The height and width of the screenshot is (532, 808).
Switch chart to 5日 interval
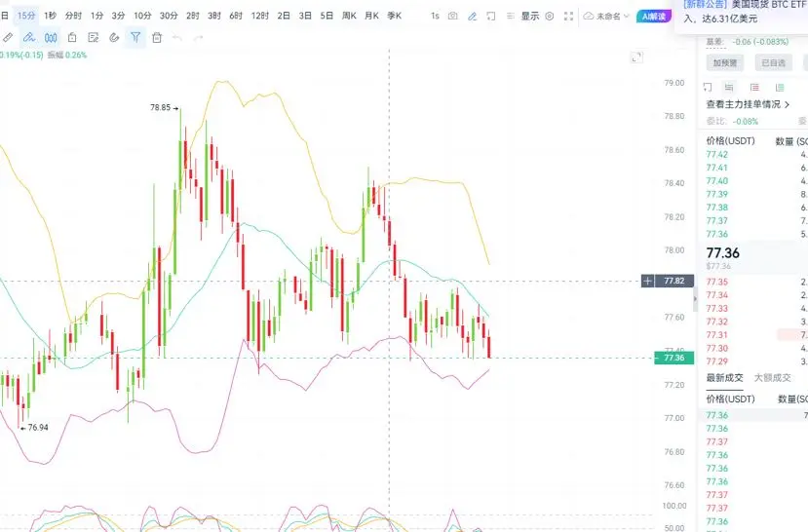(327, 16)
